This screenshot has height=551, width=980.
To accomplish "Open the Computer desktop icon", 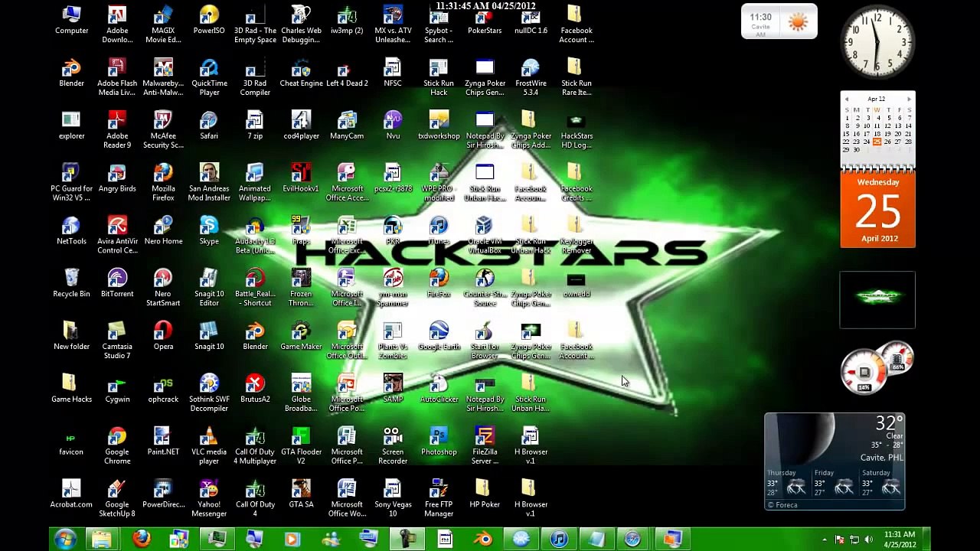I will (x=71, y=21).
